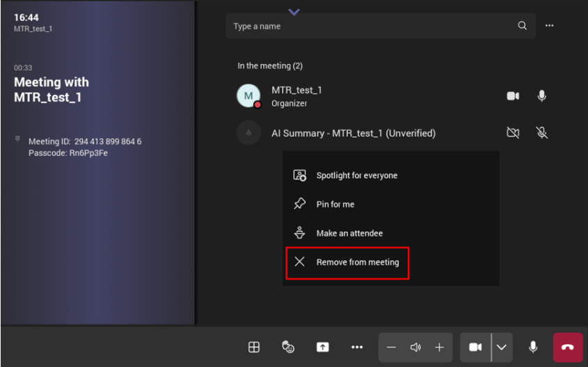This screenshot has height=367, width=588.
Task: Toggle the AI Summary participant's muted microphone
Action: coord(541,133)
